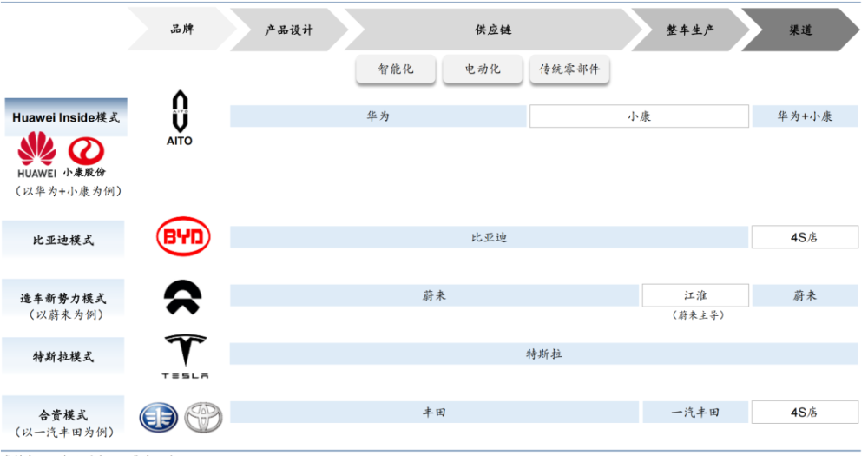Select the 供应链 arrow header
The width and height of the screenshot is (868, 456).
point(492,30)
